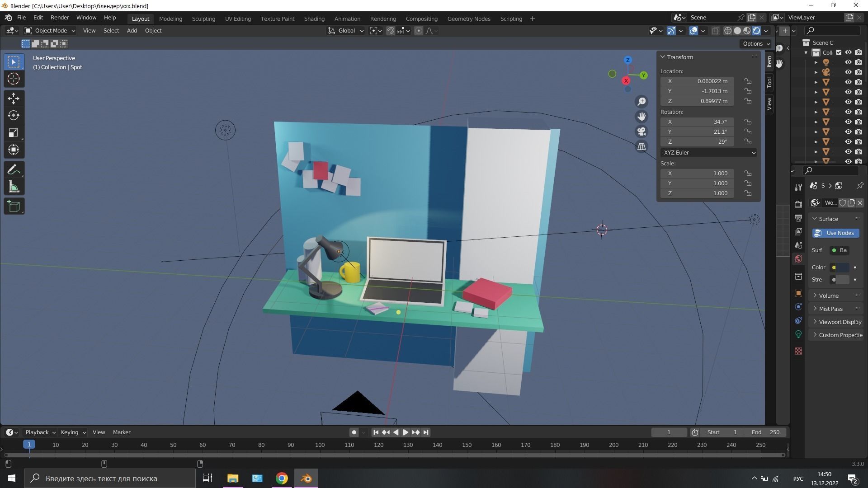
Task: Click the viewport zoom magnifier icon
Action: (642, 102)
